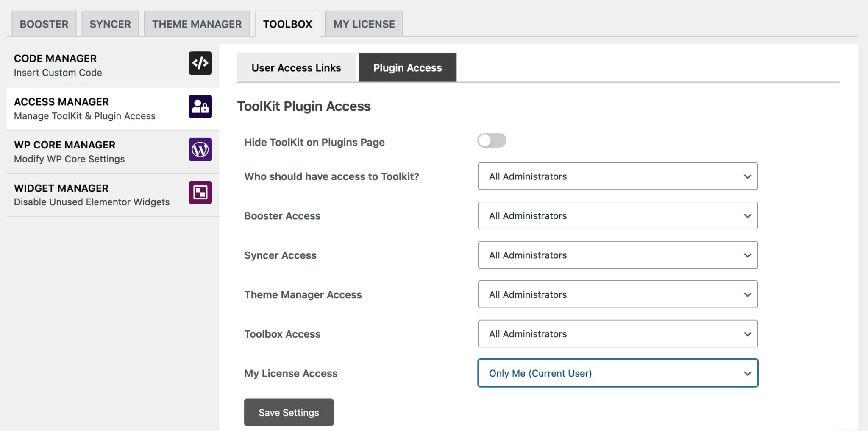Image resolution: width=868 pixels, height=431 pixels.
Task: Change My License Access from Only Me
Action: click(x=618, y=373)
